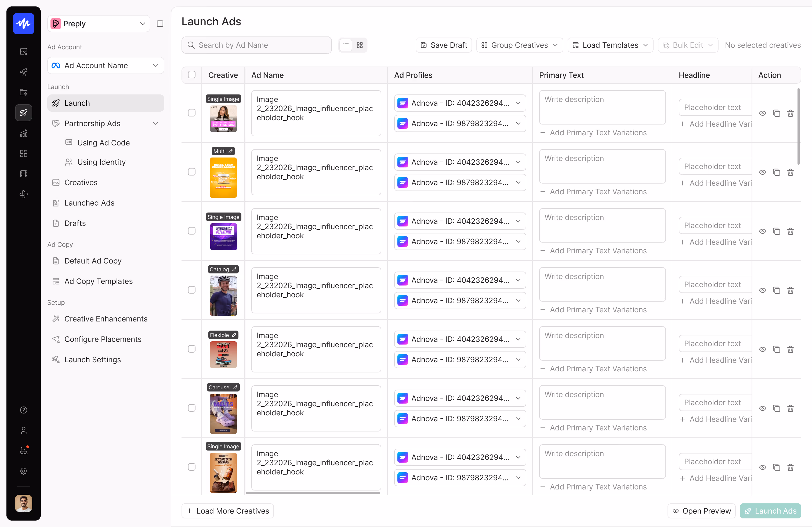Delete the Catalog creative row
The image size is (812, 527).
790,290
